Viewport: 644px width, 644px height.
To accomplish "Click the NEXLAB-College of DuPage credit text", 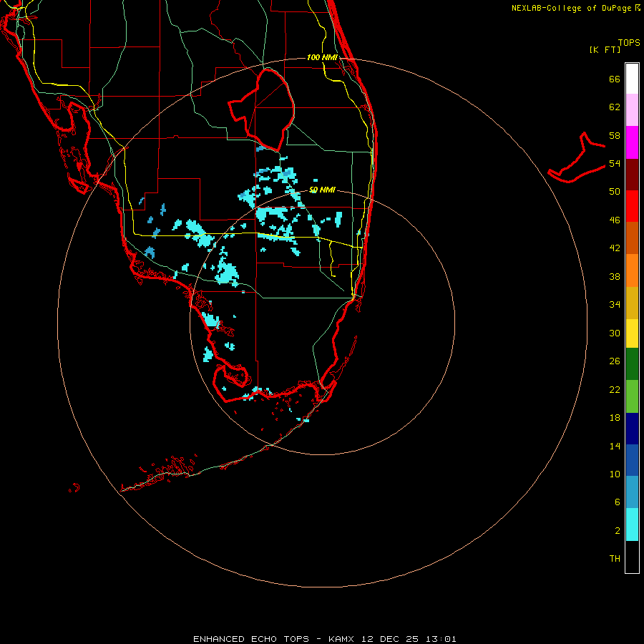I will 576,8.
